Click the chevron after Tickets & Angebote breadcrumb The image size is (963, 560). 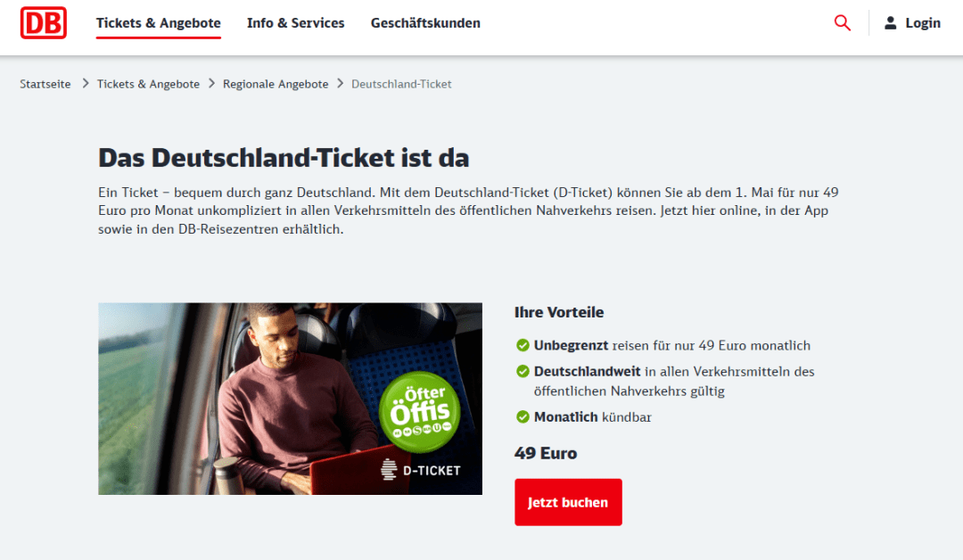pos(212,84)
